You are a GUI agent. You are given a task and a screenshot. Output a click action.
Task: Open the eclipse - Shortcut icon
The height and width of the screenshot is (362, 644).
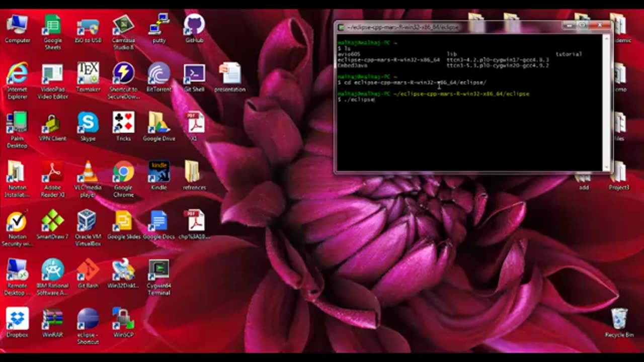tap(88, 326)
